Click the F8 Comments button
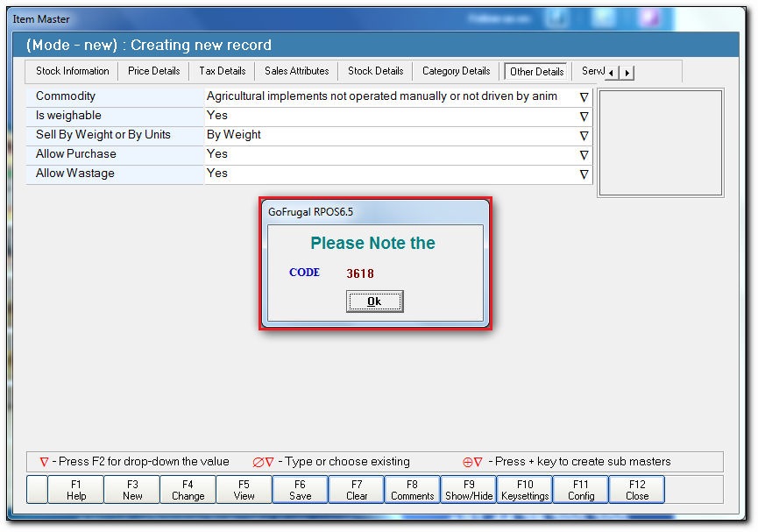This screenshot has height=532, width=758. [x=413, y=490]
